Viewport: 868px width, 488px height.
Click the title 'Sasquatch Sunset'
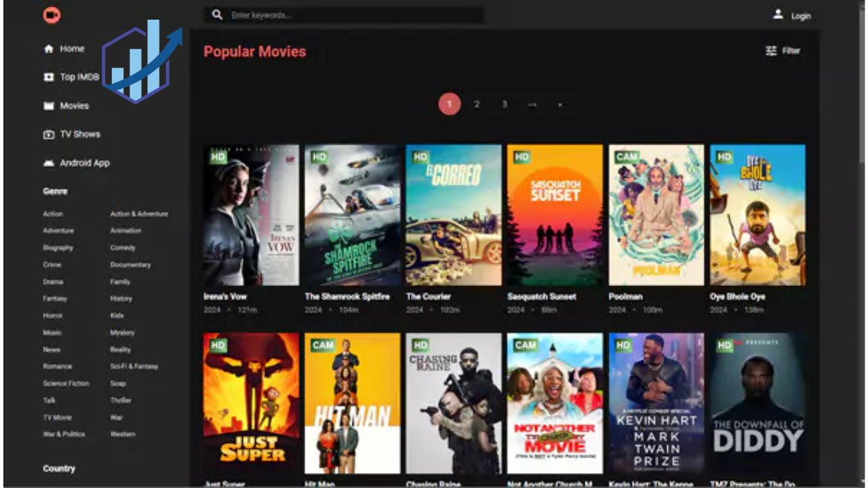[542, 296]
